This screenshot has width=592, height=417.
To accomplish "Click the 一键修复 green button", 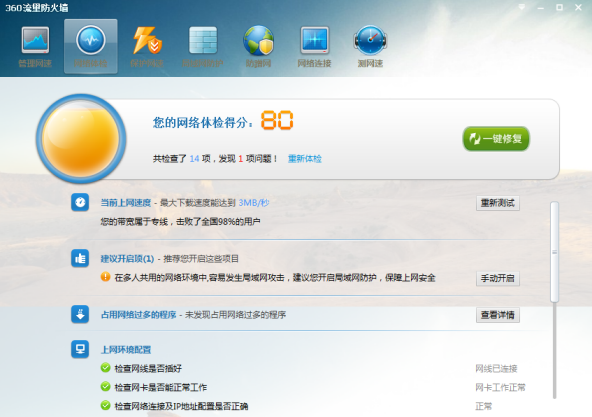I will point(496,139).
